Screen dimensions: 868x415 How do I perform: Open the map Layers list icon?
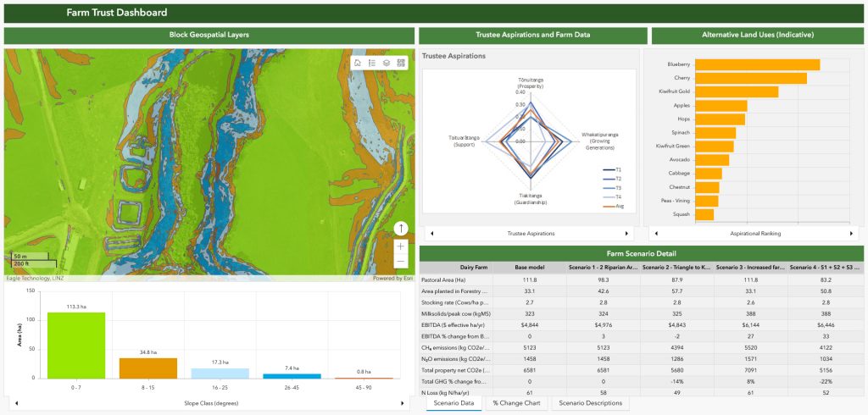tap(386, 63)
